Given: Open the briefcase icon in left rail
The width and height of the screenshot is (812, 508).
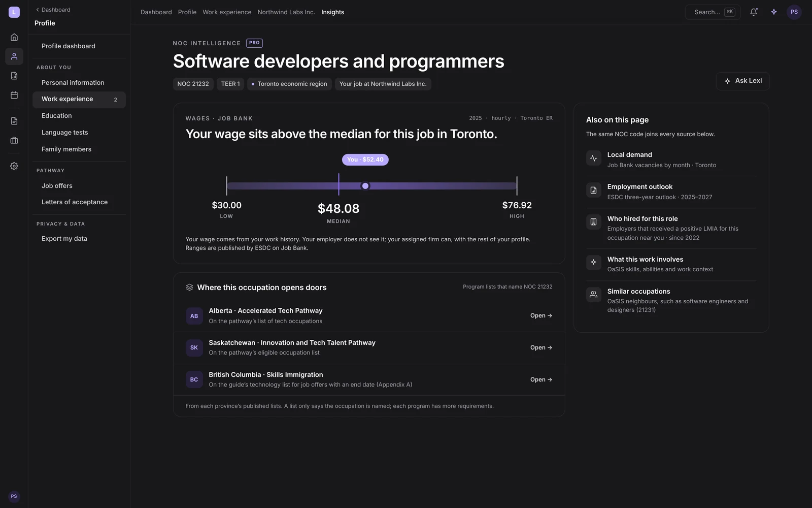Looking at the screenshot, I should (x=14, y=140).
